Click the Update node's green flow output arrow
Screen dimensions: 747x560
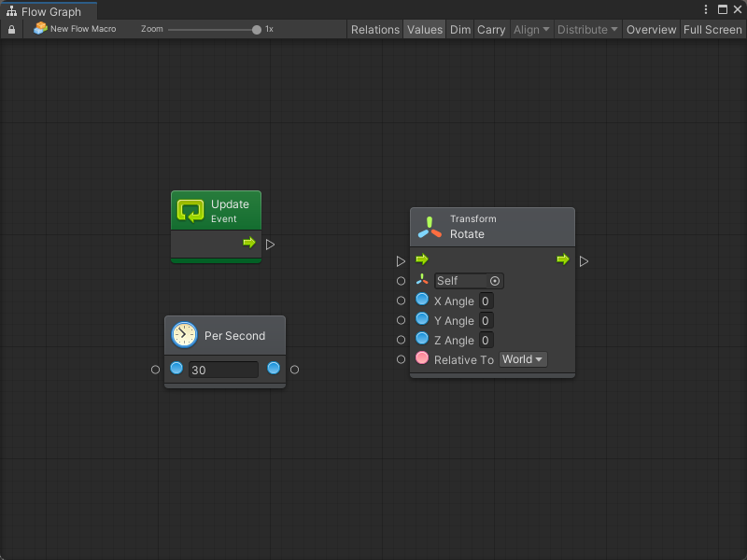(249, 243)
